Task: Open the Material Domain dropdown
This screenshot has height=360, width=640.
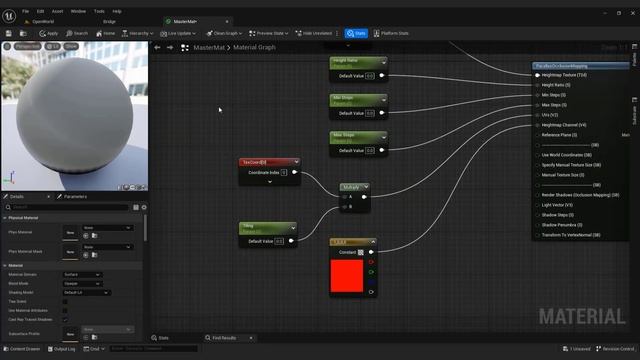Action: [x=82, y=275]
